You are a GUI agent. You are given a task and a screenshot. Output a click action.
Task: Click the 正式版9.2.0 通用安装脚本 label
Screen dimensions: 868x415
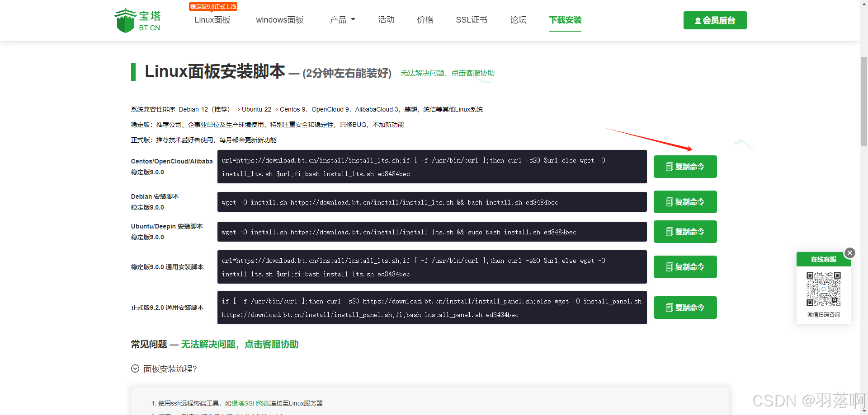pyautogui.click(x=167, y=308)
